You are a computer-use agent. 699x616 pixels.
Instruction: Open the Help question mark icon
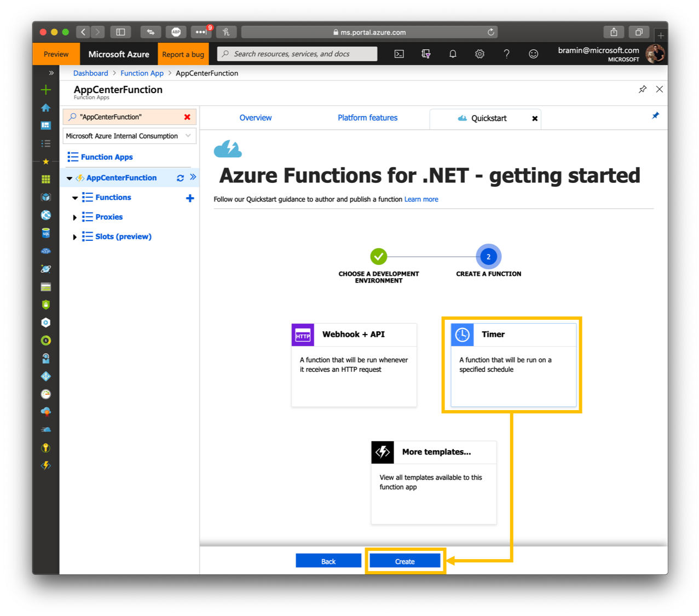pyautogui.click(x=506, y=54)
